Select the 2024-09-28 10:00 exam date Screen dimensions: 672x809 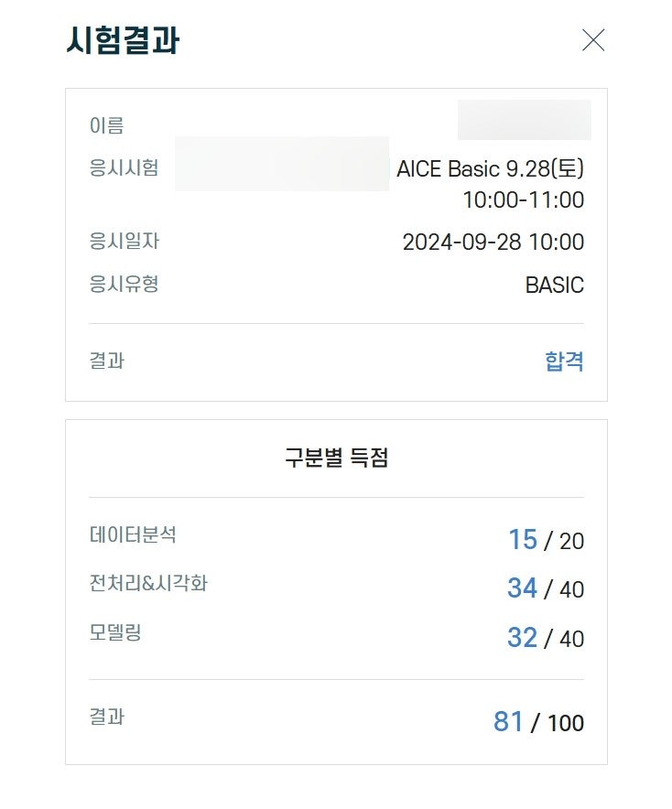point(494,243)
